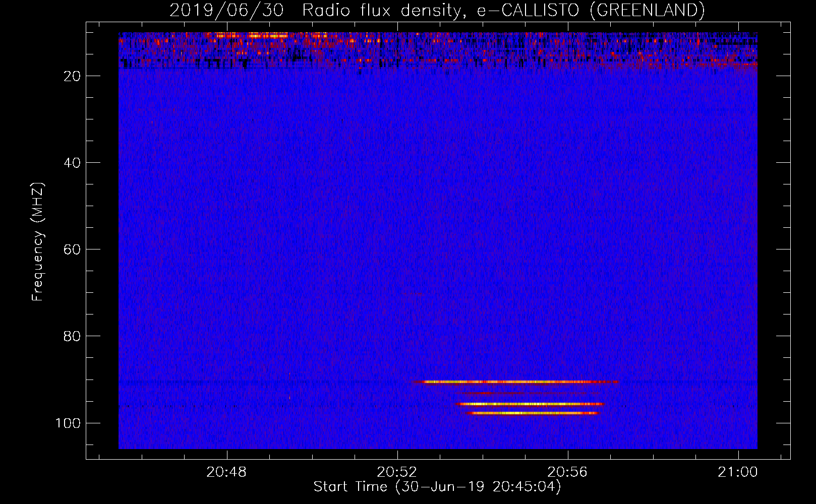The image size is (816, 504).
Task: Click the topmost bright emission band near 91 MHz
Action: pos(515,382)
